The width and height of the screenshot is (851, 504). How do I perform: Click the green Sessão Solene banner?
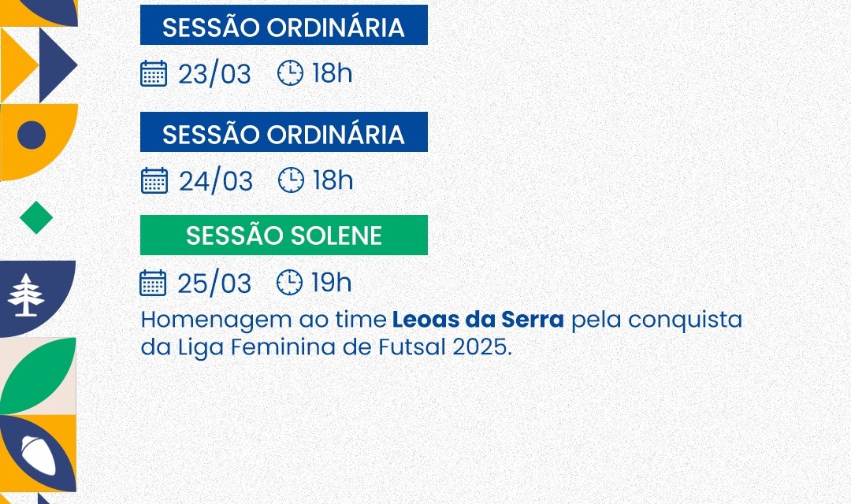[x=284, y=235]
